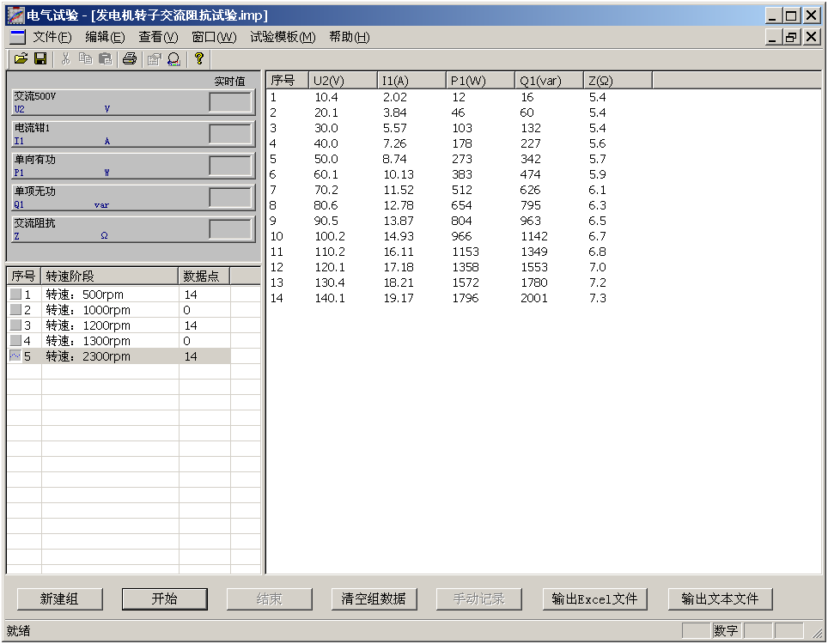
Task: Click the 新建组 button
Action: point(59,598)
